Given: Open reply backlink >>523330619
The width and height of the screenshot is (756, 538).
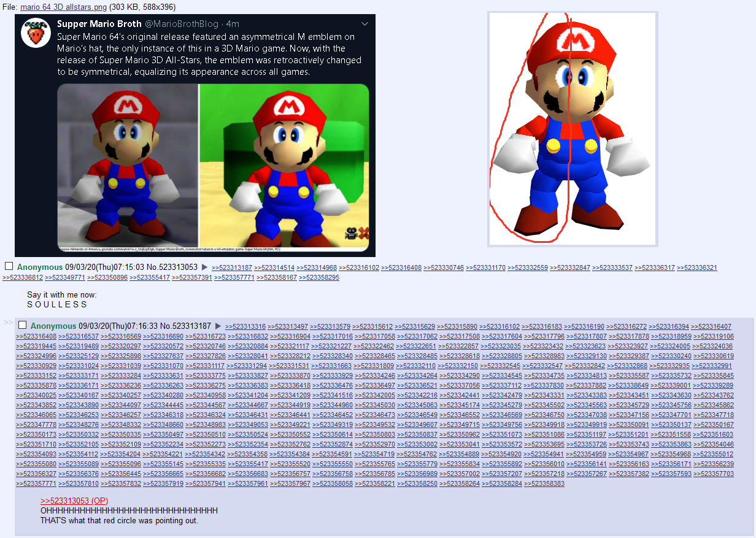Looking at the screenshot, I should coord(714,356).
